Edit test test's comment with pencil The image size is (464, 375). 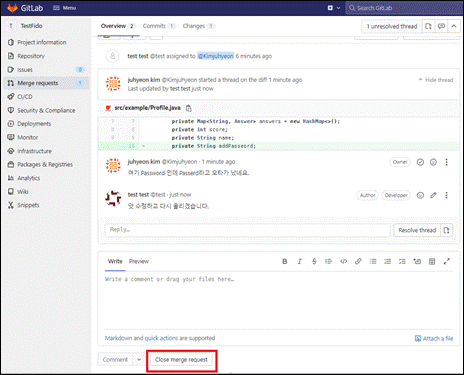(433, 195)
